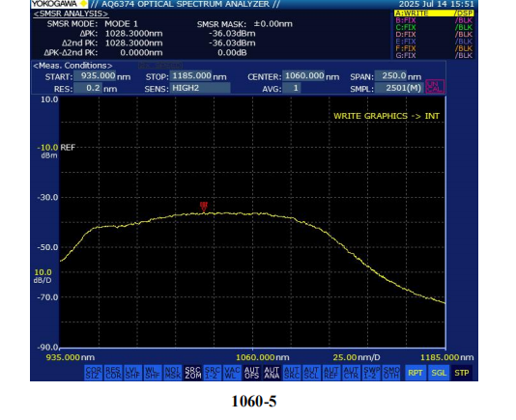
Task: Open the SENS field showing HIGH2
Action: (x=200, y=88)
